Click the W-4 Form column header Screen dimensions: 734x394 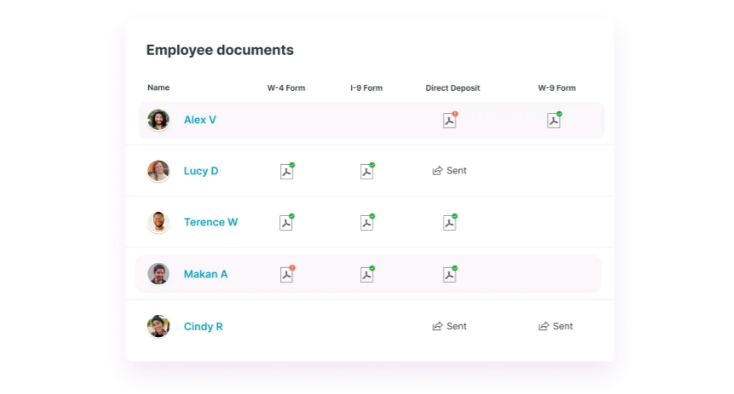click(286, 88)
